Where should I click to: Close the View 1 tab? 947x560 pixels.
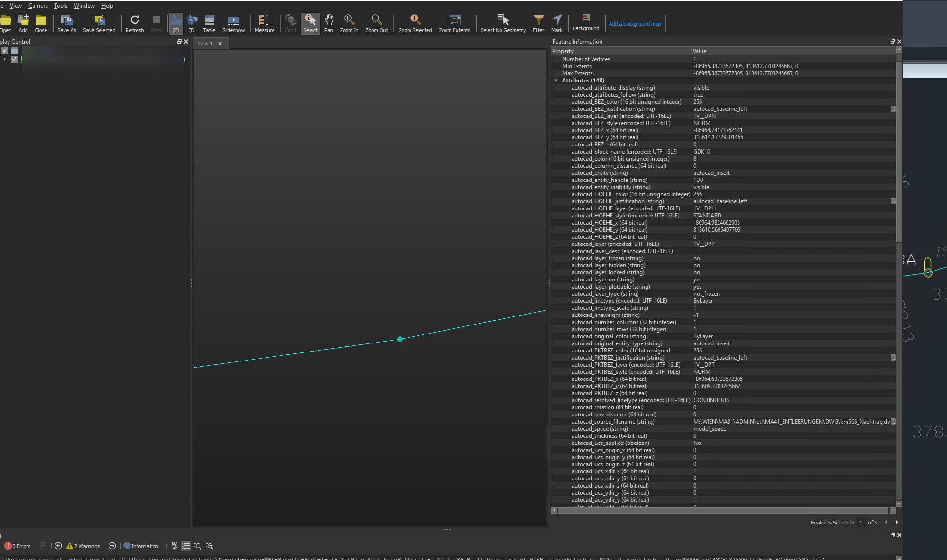(x=220, y=44)
